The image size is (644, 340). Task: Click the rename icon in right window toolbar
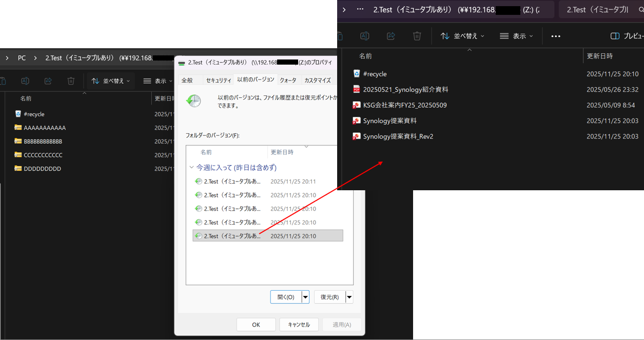click(365, 36)
